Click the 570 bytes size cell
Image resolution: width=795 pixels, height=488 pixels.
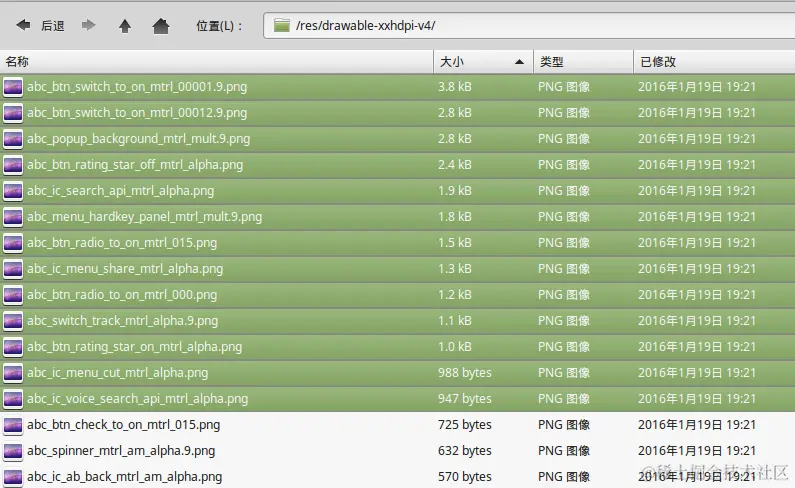coord(465,477)
